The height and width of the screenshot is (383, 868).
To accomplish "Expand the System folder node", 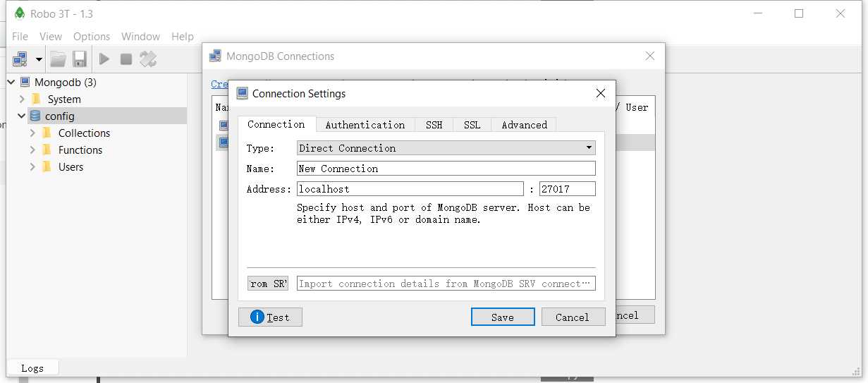I will (x=22, y=99).
